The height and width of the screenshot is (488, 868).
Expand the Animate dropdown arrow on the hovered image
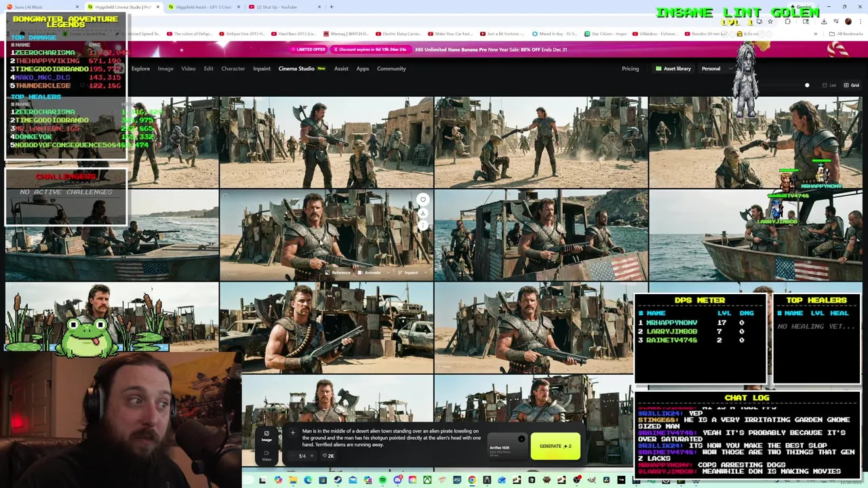pyautogui.click(x=388, y=272)
